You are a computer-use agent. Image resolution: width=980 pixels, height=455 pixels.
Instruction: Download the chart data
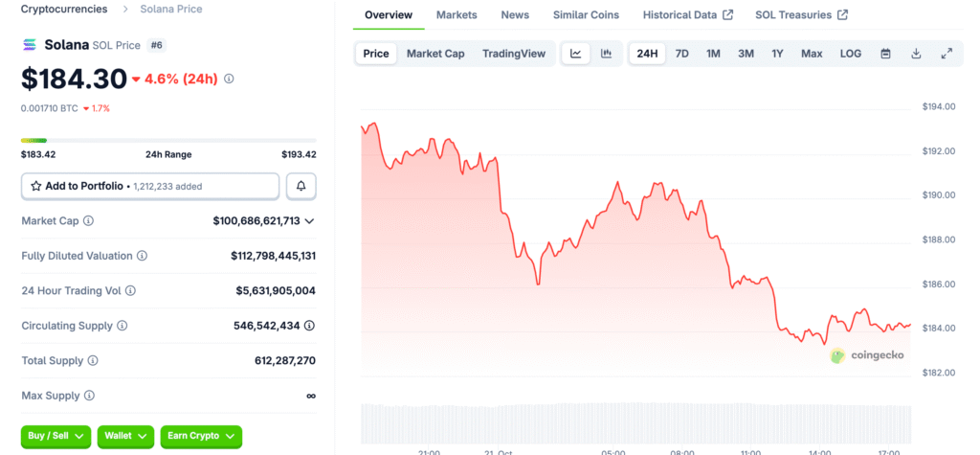pos(916,54)
